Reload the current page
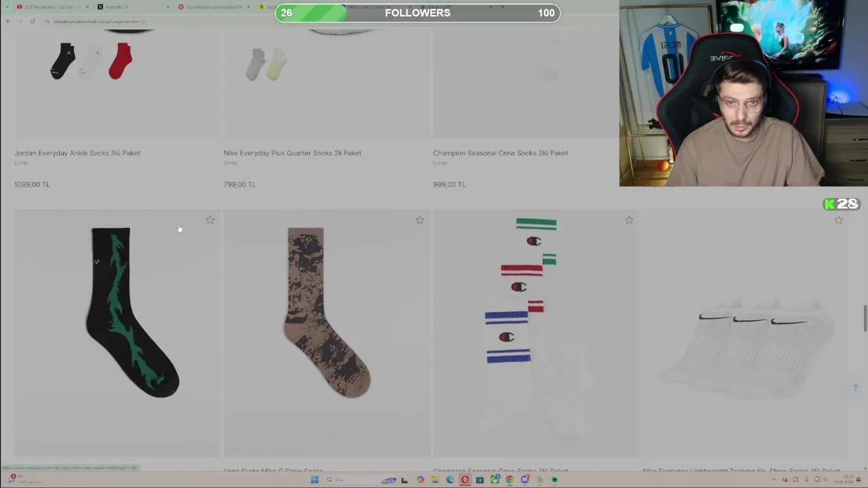This screenshot has height=488, width=868. (32, 21)
